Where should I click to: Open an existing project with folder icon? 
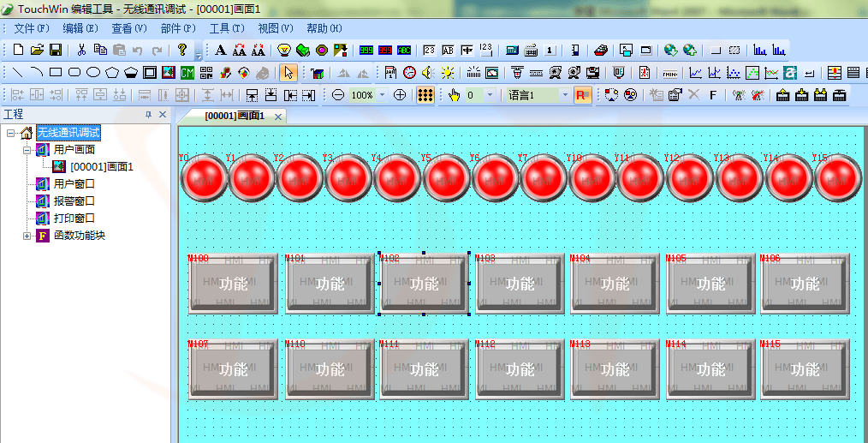pos(37,50)
